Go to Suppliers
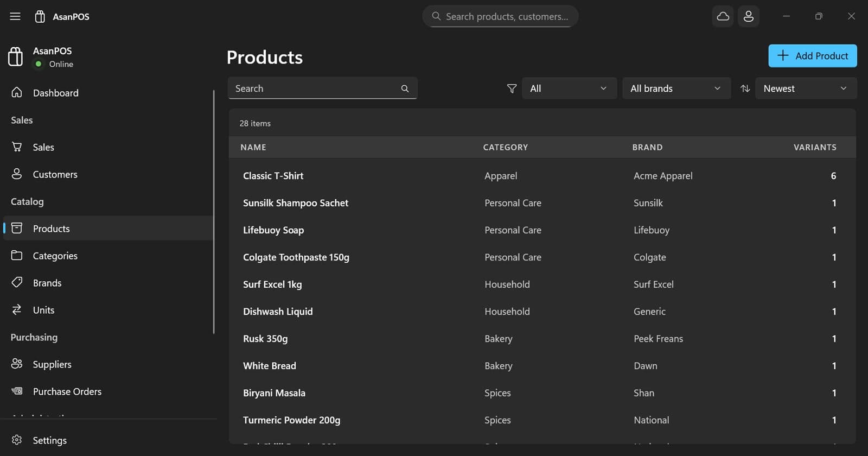The image size is (868, 456). click(x=108, y=364)
